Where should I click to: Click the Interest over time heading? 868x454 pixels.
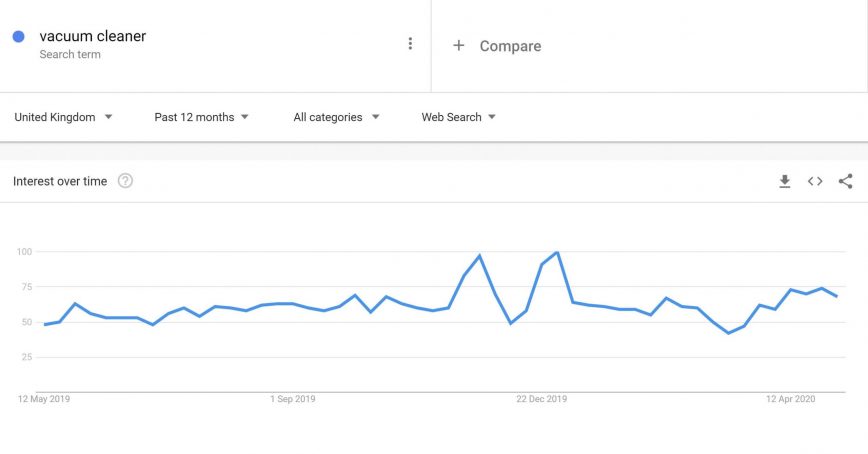click(x=60, y=181)
